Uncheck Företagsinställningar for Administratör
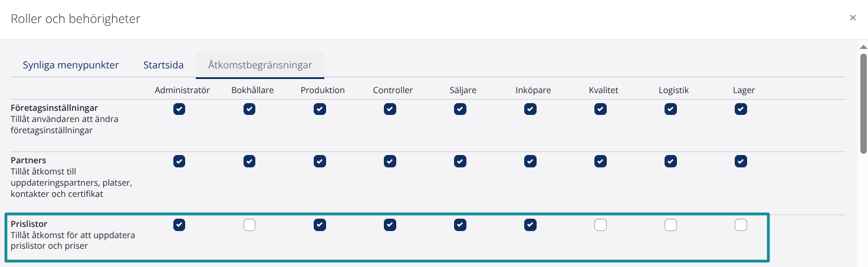 pos(179,109)
